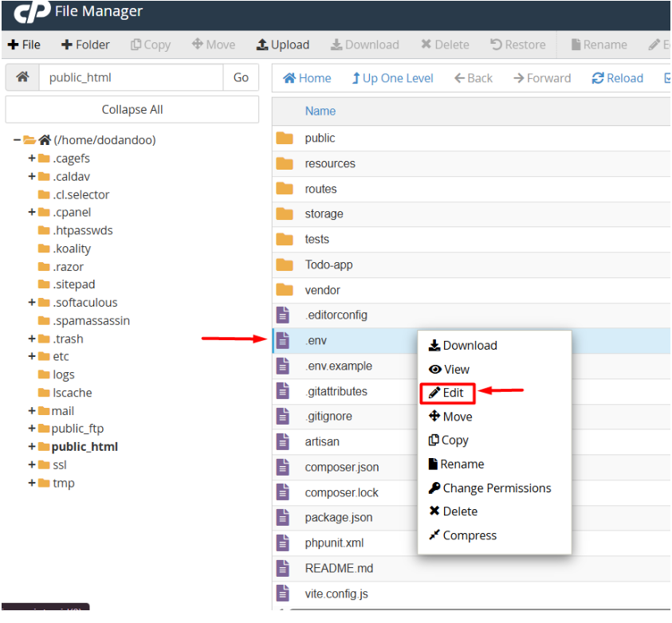The width and height of the screenshot is (672, 623).
Task: Select Change Permissions in context menu
Action: click(x=489, y=488)
